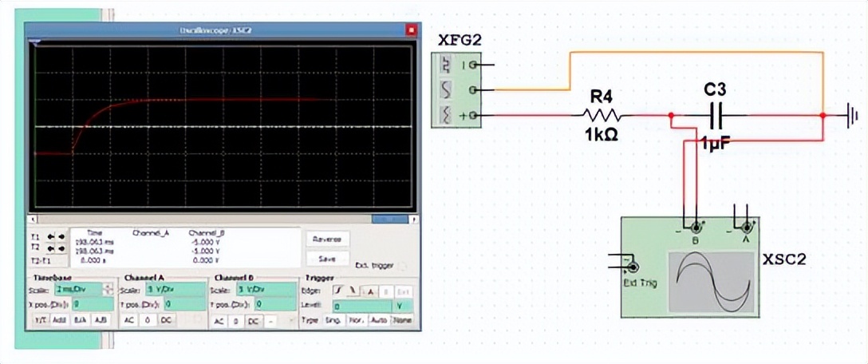Viewport: 868px width, 364px height.
Task: Click XFG2 negative output terminal
Action: click(x=472, y=65)
